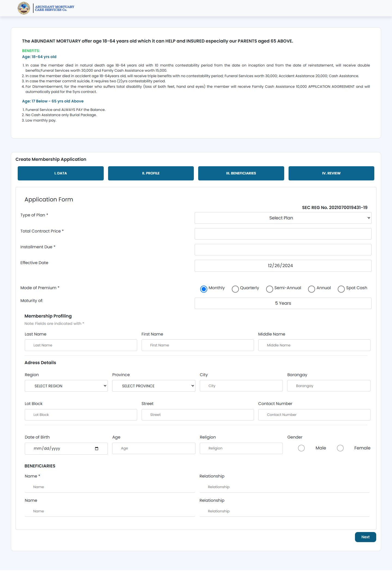Choose Female as gender

(340, 448)
